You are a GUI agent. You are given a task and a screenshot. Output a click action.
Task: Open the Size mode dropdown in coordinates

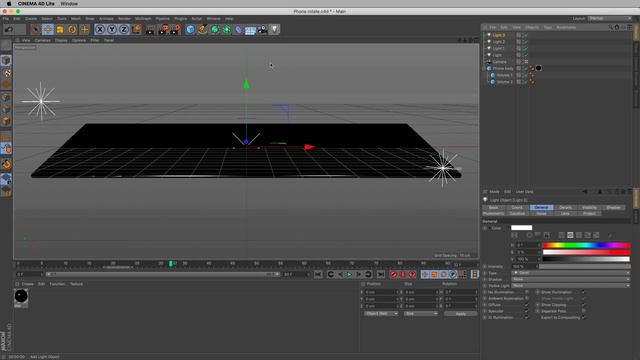click(421, 314)
